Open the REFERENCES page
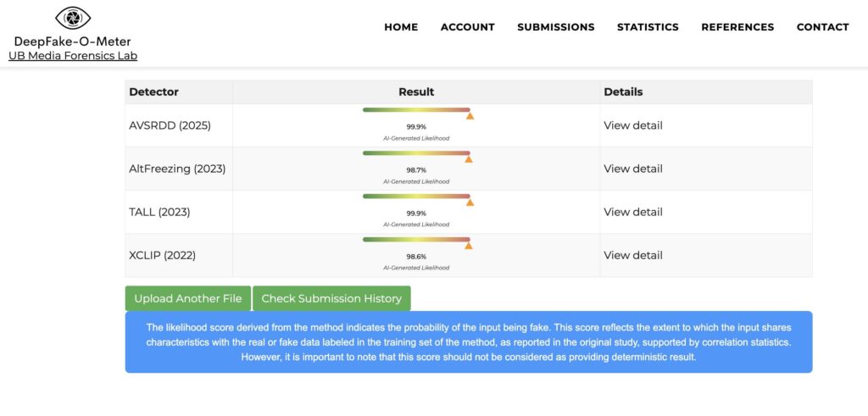Image resolution: width=868 pixels, height=416 pixels. [x=737, y=27]
